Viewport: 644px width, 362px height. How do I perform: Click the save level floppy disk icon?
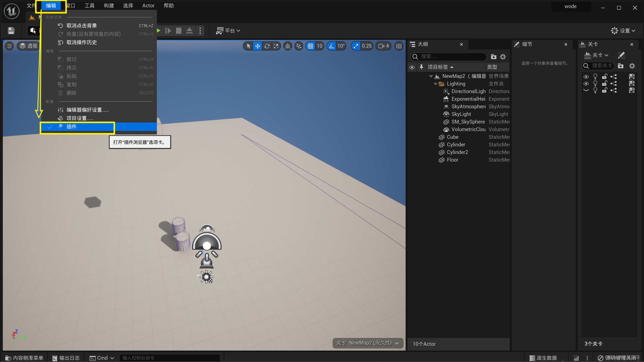click(x=11, y=31)
